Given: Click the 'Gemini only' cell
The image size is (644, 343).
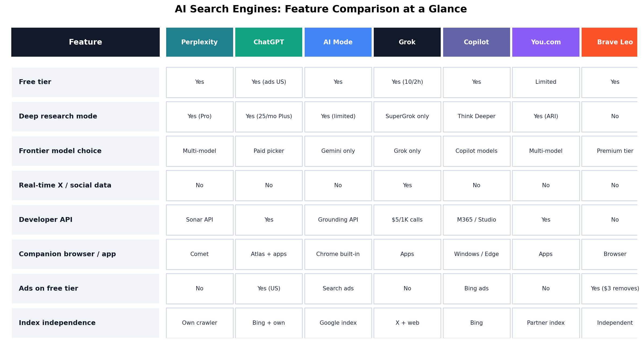Looking at the screenshot, I should pos(338,151).
